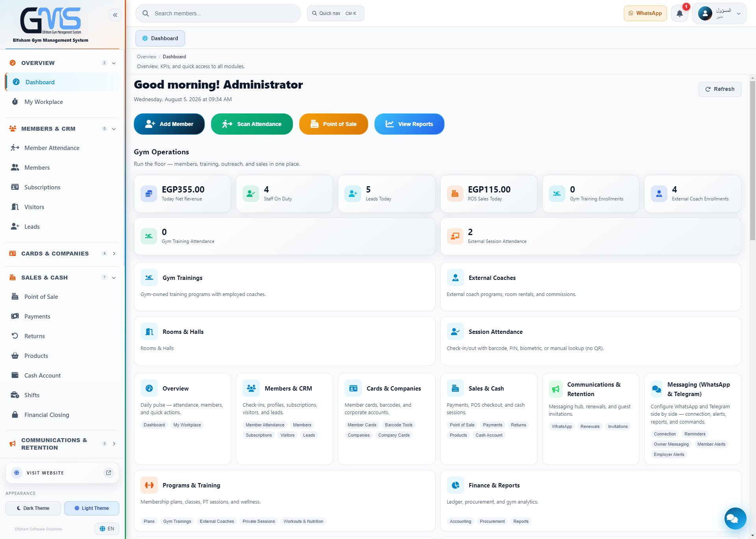Click the orange Point of Sale button
The width and height of the screenshot is (756, 539).
tap(334, 124)
